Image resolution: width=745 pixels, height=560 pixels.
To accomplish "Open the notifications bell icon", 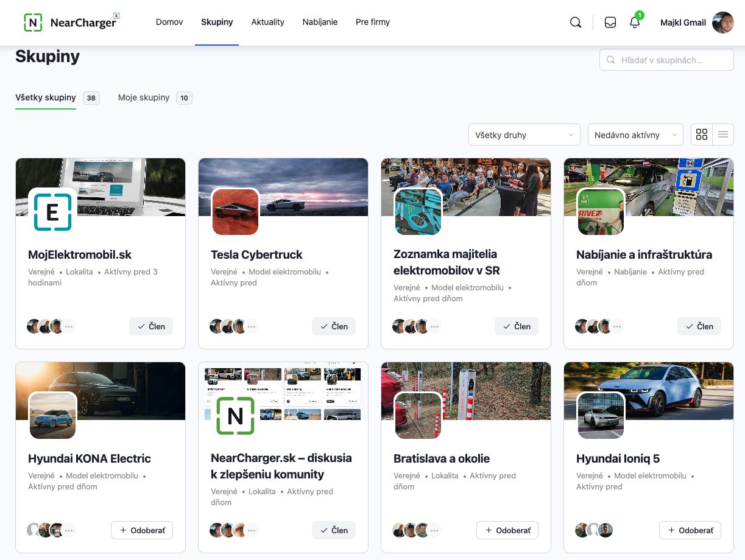I will 635,23.
